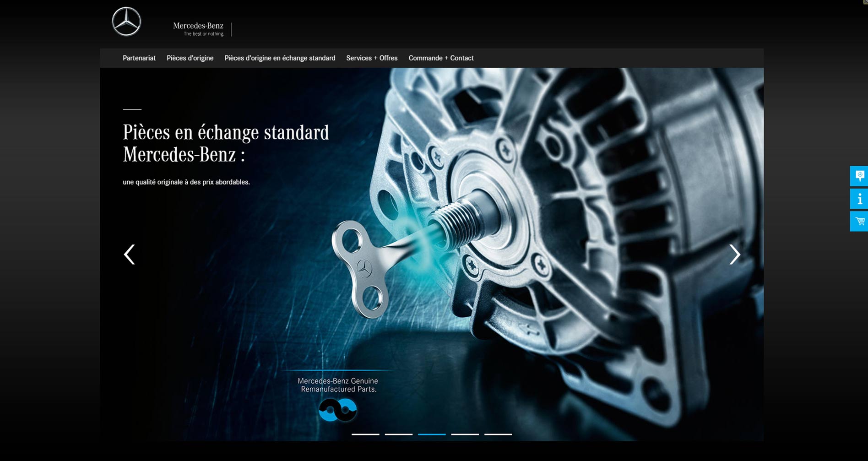Click the Mercedes-Benz wordmark text
Viewport: 868px width, 461px height.
pyautogui.click(x=198, y=26)
